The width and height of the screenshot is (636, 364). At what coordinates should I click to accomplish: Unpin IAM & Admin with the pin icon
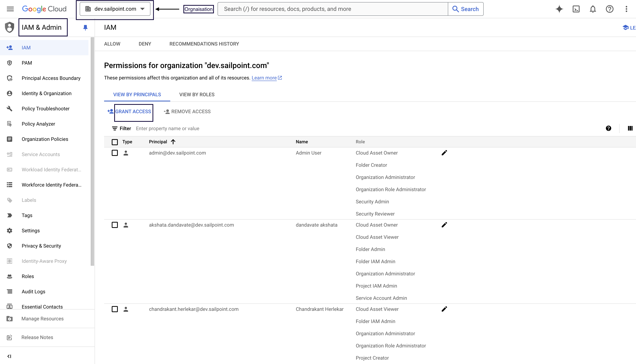pyautogui.click(x=85, y=27)
